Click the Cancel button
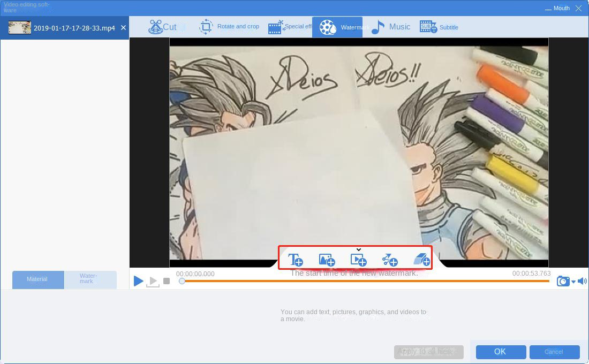This screenshot has height=364, width=589. 554,352
